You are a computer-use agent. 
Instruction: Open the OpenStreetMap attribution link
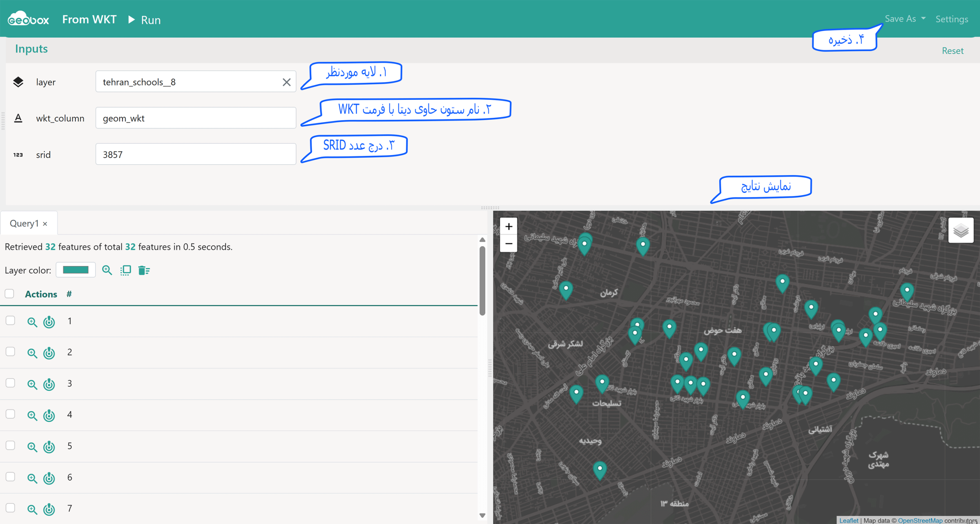920,520
